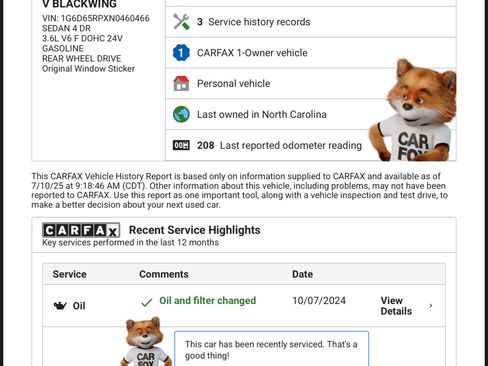Click the small Car Fox mascot near tooltip
Image resolution: width=488 pixels, height=366 pixels.
point(146,341)
